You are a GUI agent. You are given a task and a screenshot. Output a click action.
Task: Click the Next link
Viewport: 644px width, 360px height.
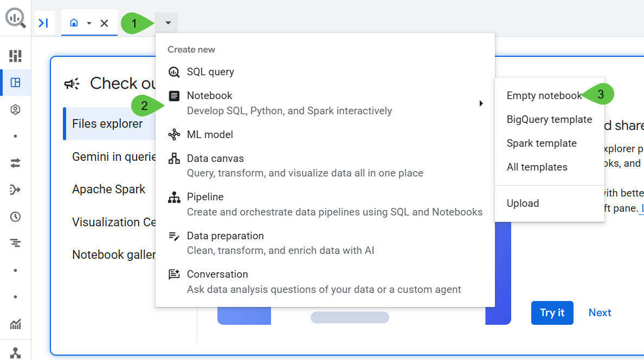point(600,313)
